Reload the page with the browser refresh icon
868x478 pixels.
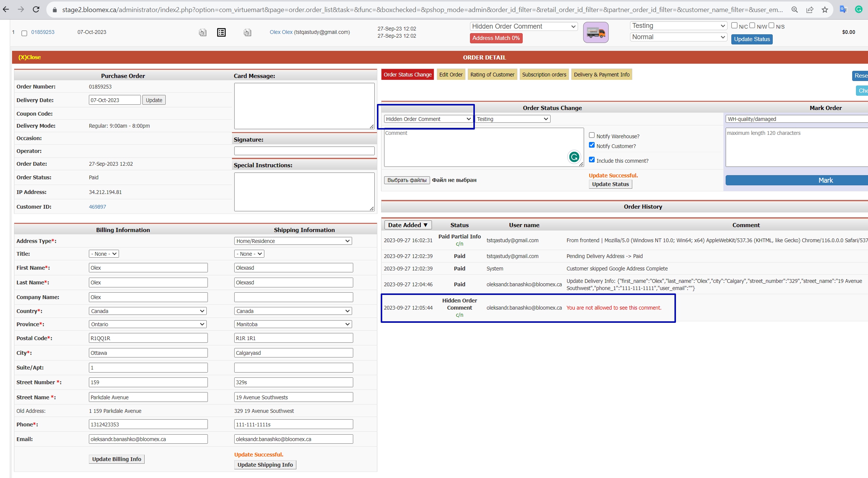[36, 9]
